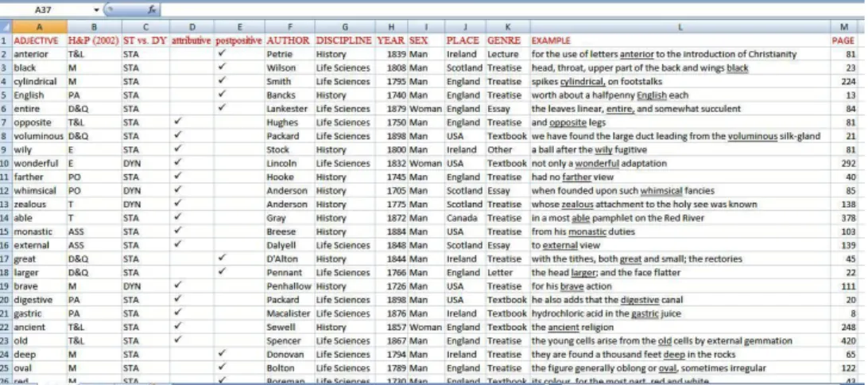Select column D header
The height and width of the screenshot is (385, 868).
pos(192,26)
